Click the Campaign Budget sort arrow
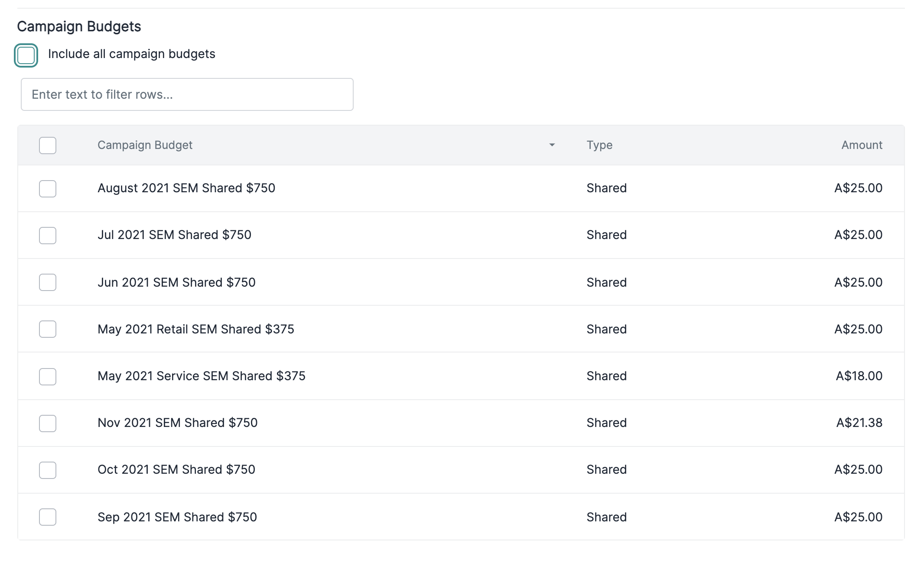The width and height of the screenshot is (924, 569). coord(552,145)
